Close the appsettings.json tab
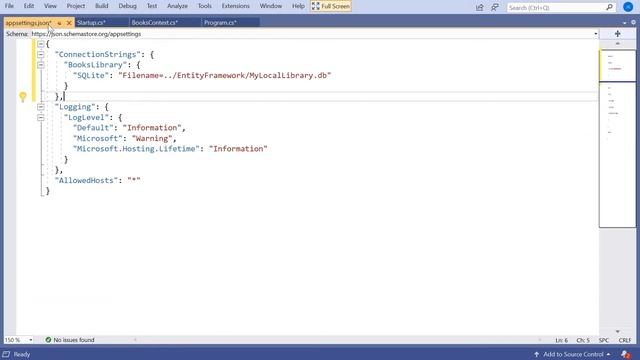 coord(69,23)
